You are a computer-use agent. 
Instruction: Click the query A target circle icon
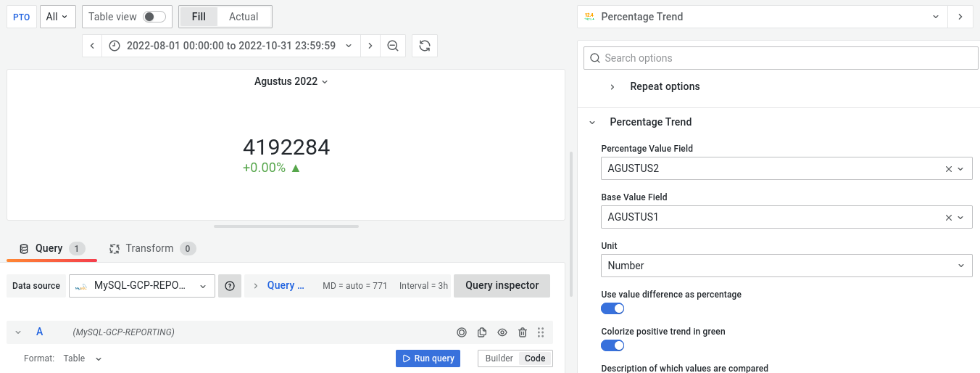pyautogui.click(x=462, y=332)
